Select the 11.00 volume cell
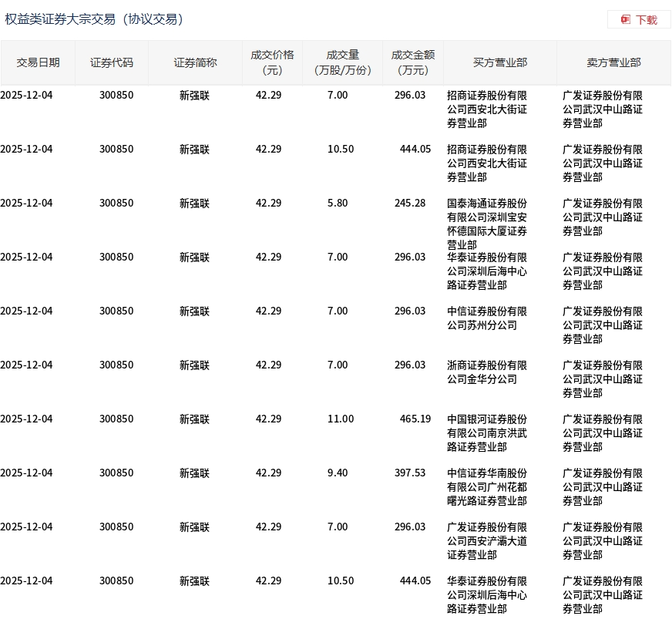 [x=341, y=419]
